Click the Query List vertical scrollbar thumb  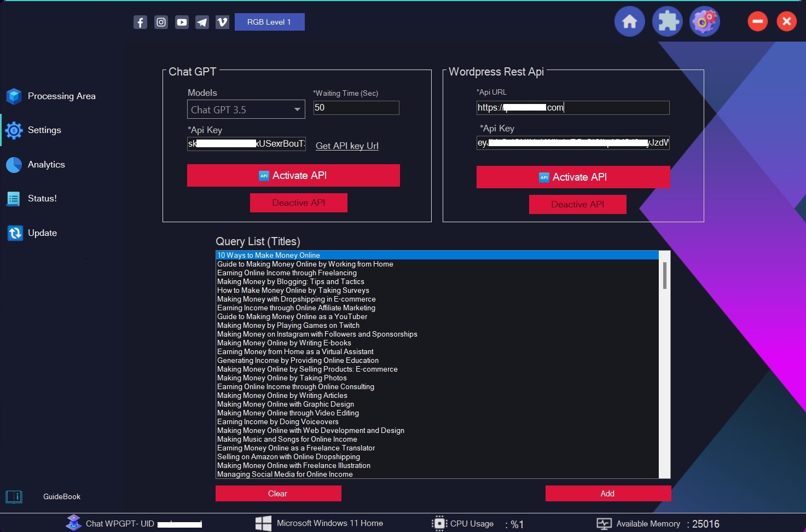(x=665, y=275)
